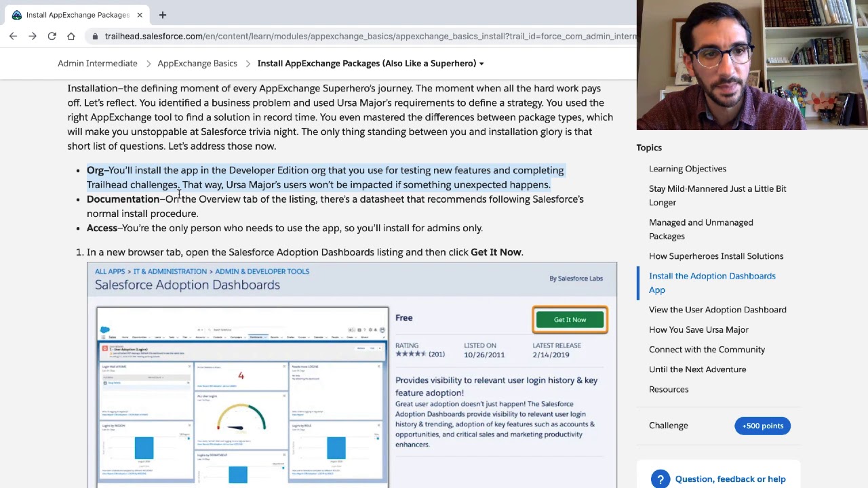Open the View the User Adoption Dashboard topic

(x=717, y=310)
